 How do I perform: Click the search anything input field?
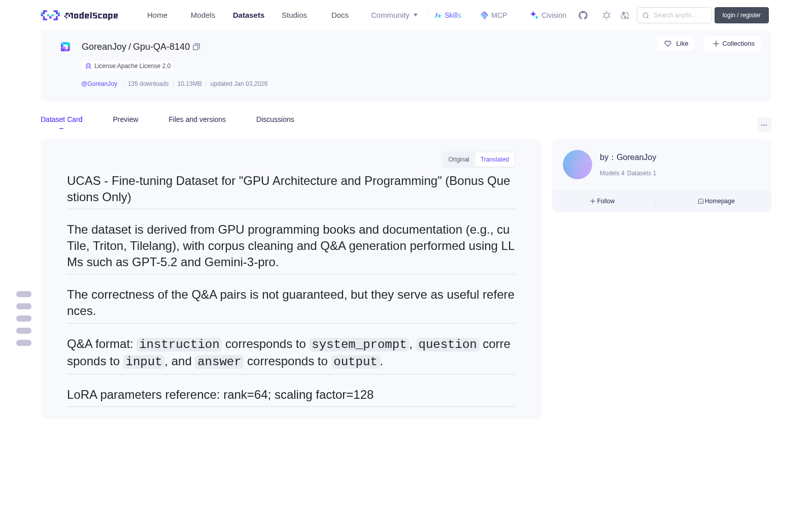[x=674, y=15]
